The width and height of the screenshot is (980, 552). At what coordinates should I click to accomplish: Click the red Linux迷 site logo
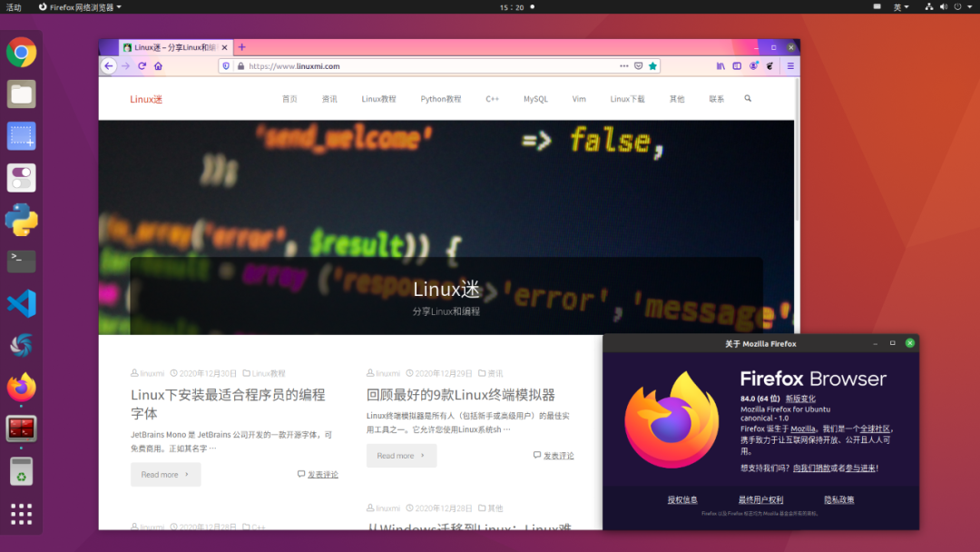[x=146, y=99]
